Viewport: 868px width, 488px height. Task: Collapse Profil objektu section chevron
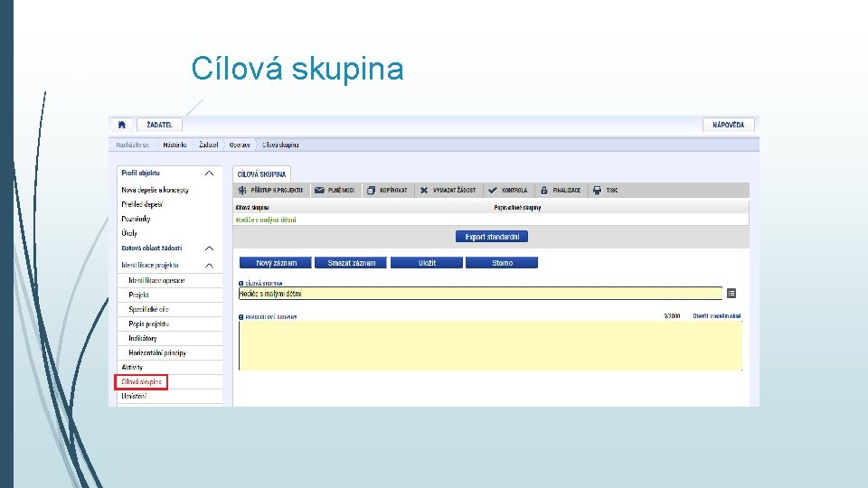[209, 174]
